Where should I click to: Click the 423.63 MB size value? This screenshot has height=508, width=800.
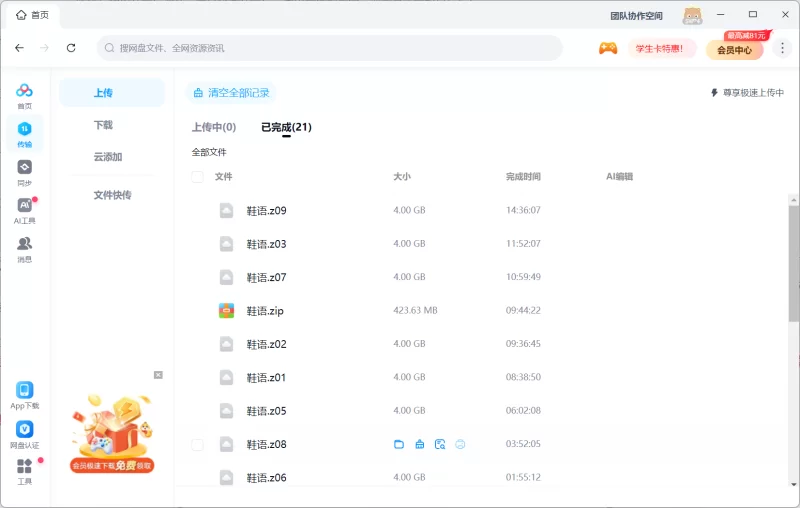[x=415, y=310]
